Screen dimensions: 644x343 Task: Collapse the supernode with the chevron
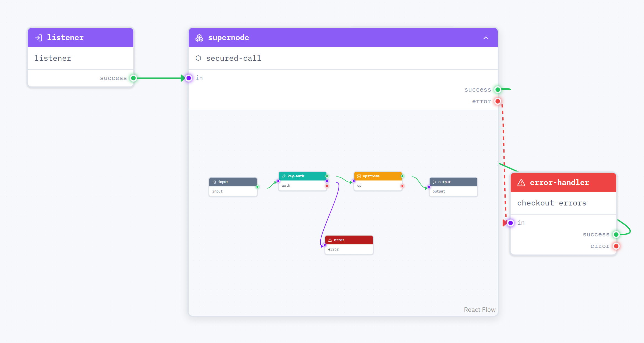pyautogui.click(x=486, y=38)
